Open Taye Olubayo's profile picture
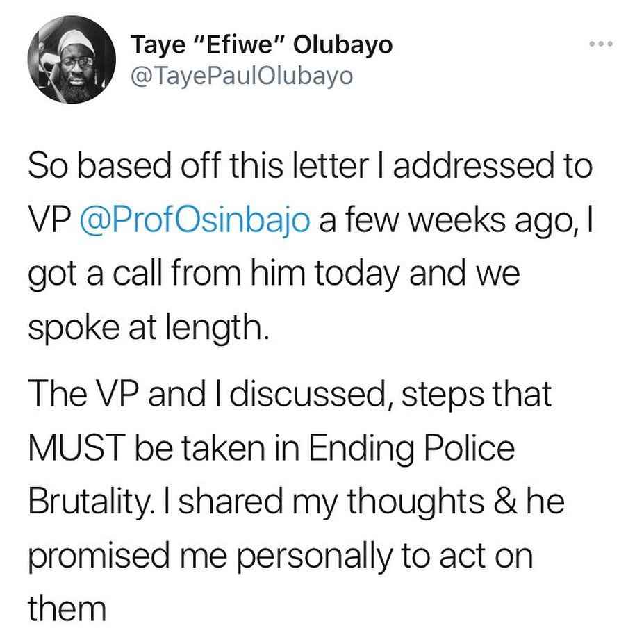Screen dimensions: 644x644 pyautogui.click(x=72, y=60)
